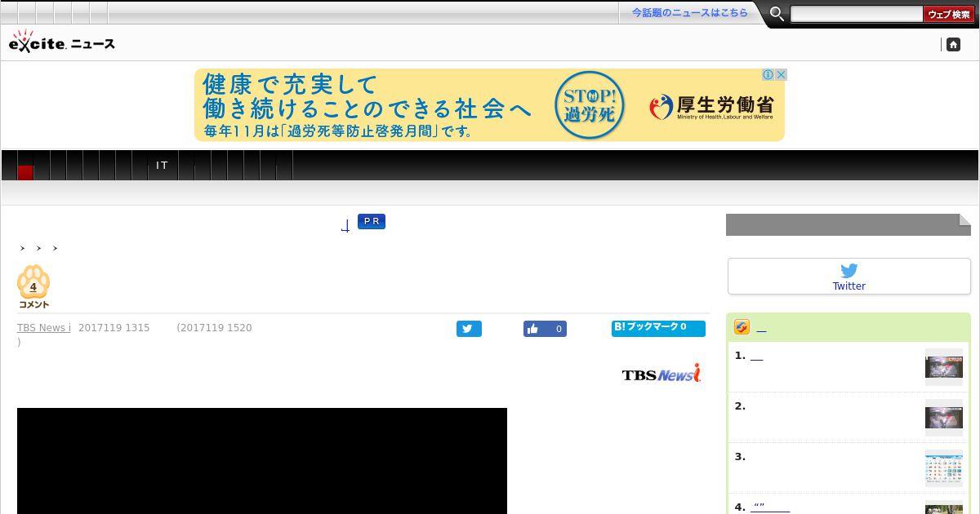The image size is (980, 514).
Task: Open the 今話題のニュースはこちら link
Action: coord(689,13)
